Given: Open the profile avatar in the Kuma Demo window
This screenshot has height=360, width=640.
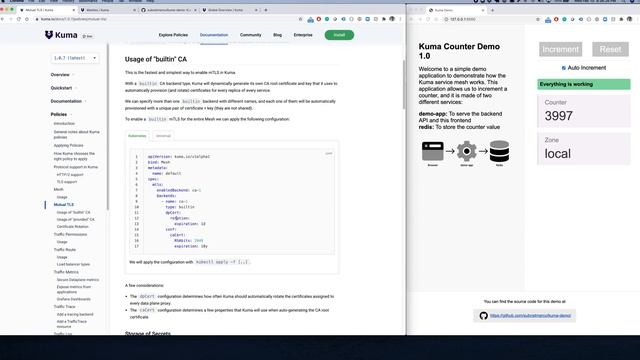Looking at the screenshot, I should click(x=629, y=19).
